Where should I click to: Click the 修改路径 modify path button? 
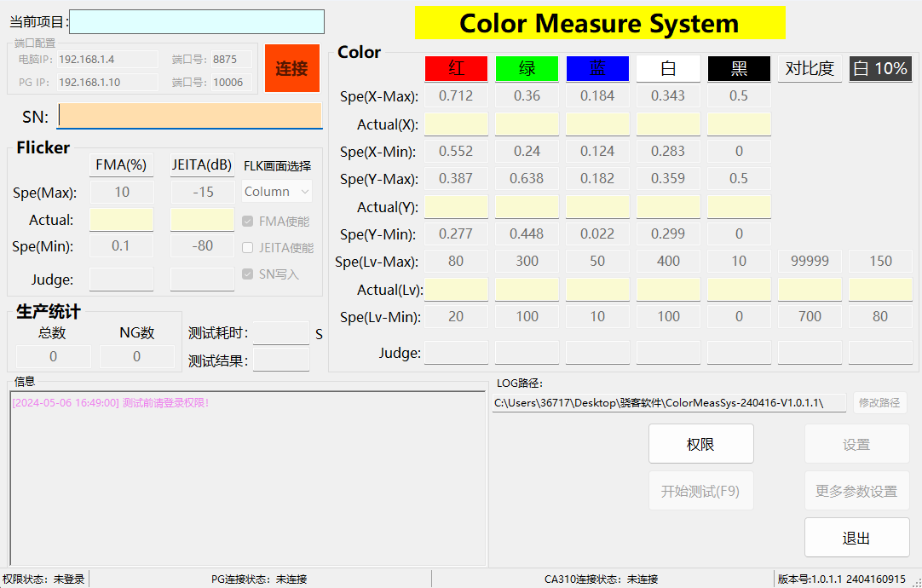click(879, 402)
